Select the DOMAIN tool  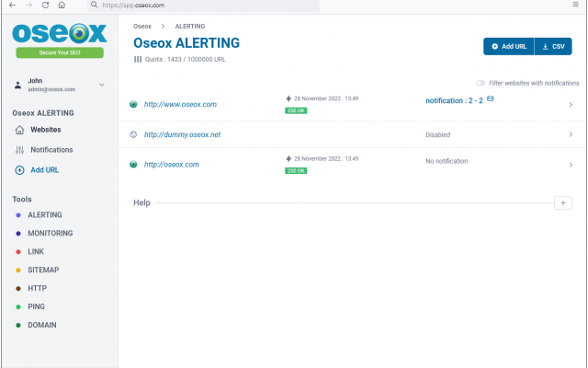click(42, 325)
